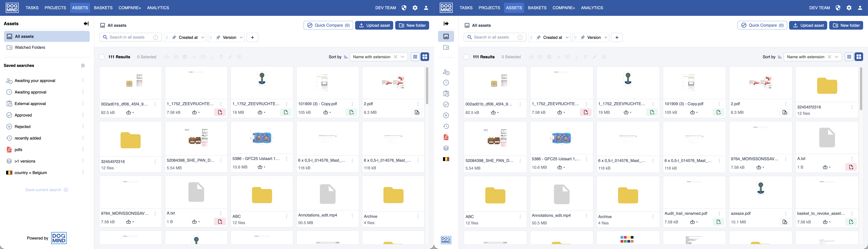Right window: click the Belgium flag sidebar icon
This screenshot has height=249, width=868.
446,159
